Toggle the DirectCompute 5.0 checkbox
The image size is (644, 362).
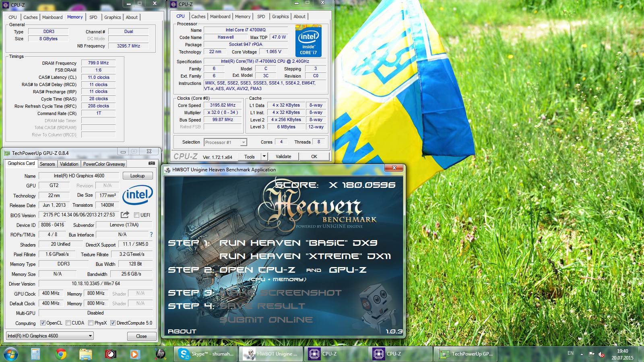(113, 323)
